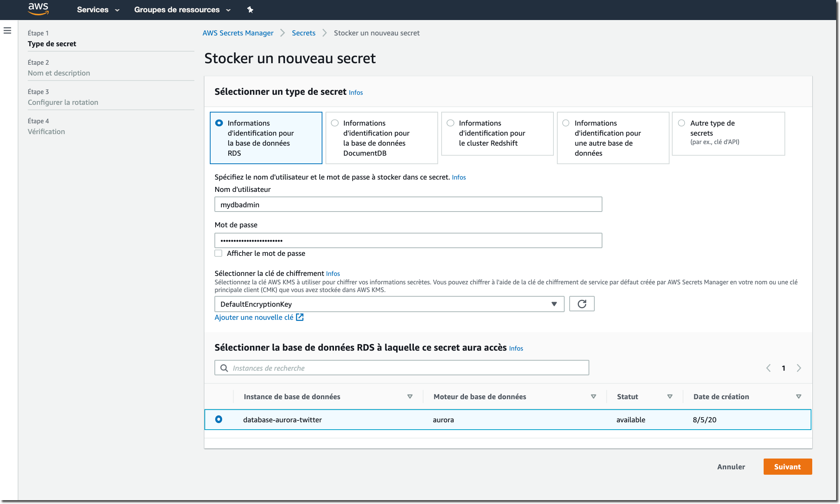Viewport: 840px width, 504px height.
Task: Sort by Date de création column arrow
Action: tap(798, 396)
